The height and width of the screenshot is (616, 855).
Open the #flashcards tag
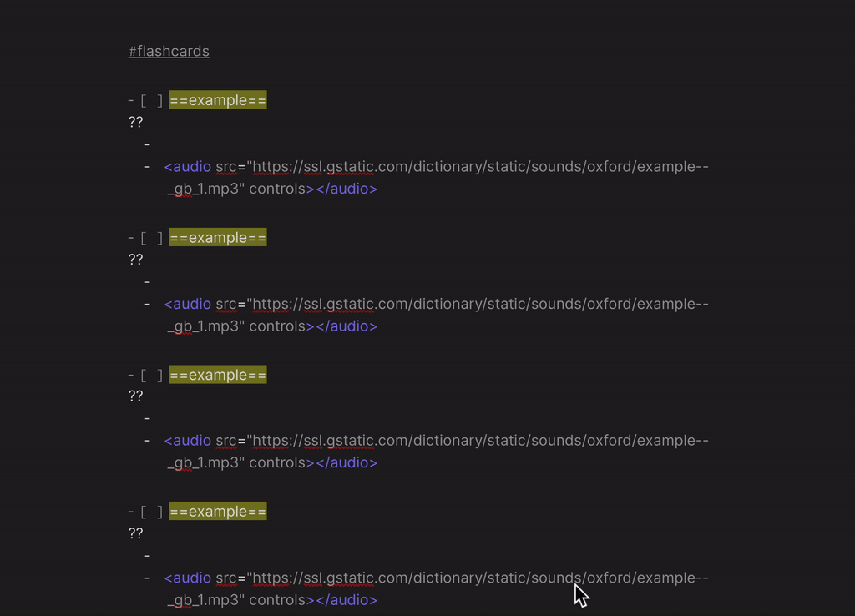[x=169, y=51]
